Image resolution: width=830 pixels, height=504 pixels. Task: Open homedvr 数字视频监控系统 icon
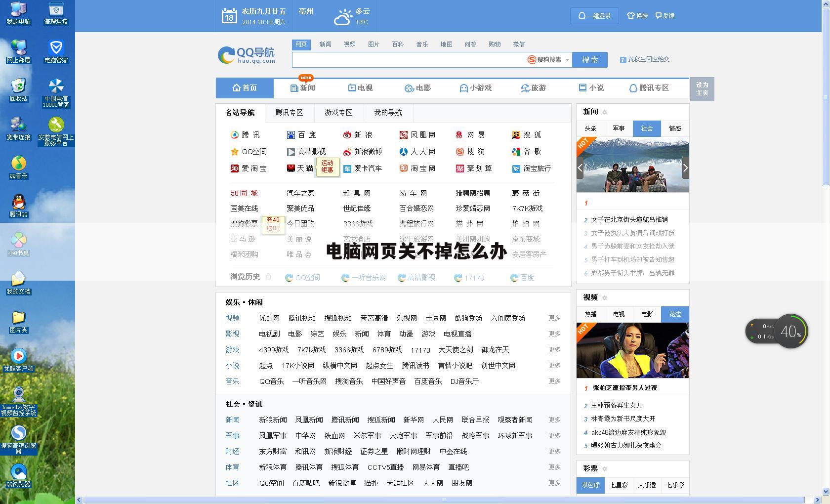pyautogui.click(x=18, y=401)
